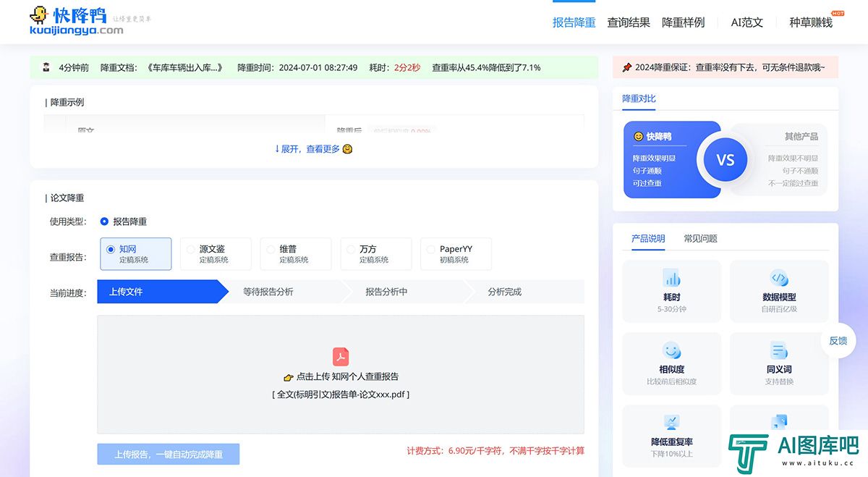
Task: Click the 可过查重 line in 快降鸭 card
Action: (647, 183)
